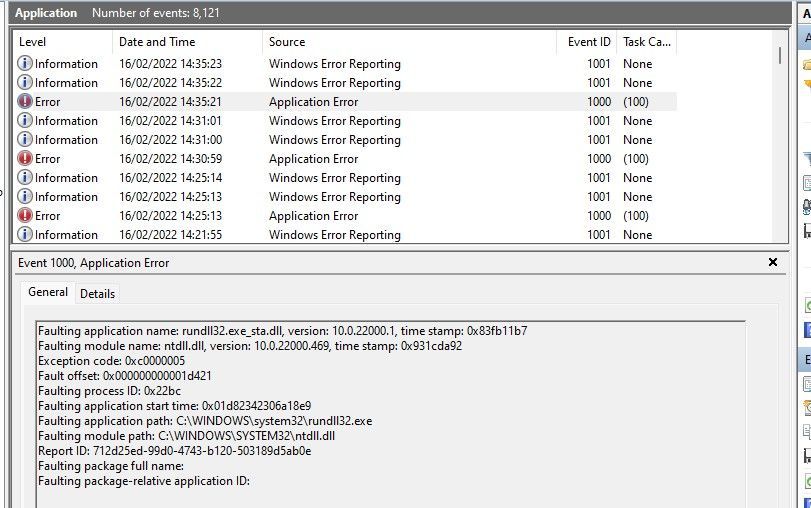
Task: Click the Information icon on the 14:21:55 row
Action: click(25, 235)
